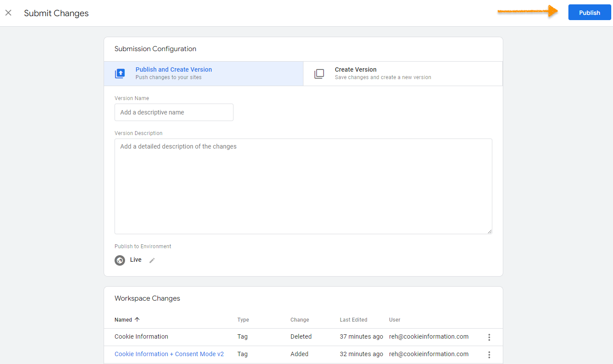613x364 pixels.
Task: Click the X to exit Submit Changes
Action: click(x=8, y=13)
